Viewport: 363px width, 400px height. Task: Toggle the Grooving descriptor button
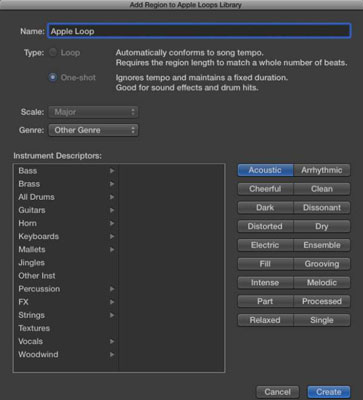point(322,264)
